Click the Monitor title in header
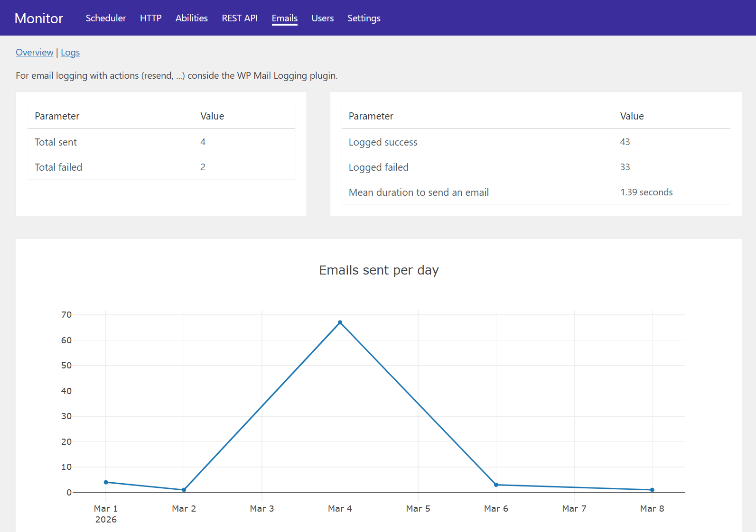Image resolution: width=756 pixels, height=532 pixels. (39, 18)
